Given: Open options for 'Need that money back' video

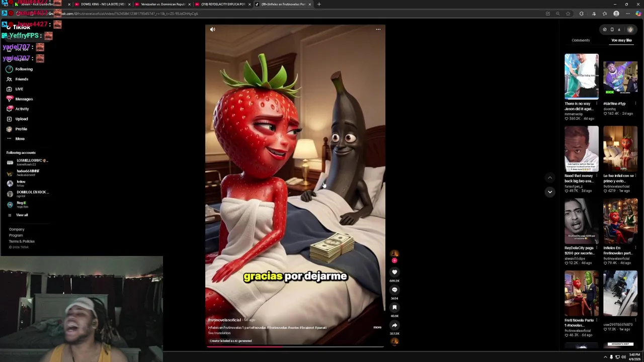Looking at the screenshot, I should coord(597,176).
